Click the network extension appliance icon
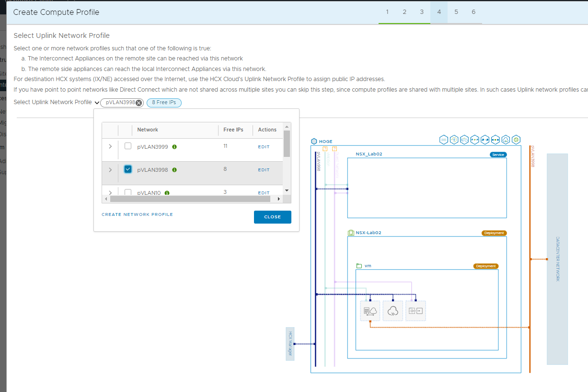The height and width of the screenshot is (392, 588). [x=415, y=311]
